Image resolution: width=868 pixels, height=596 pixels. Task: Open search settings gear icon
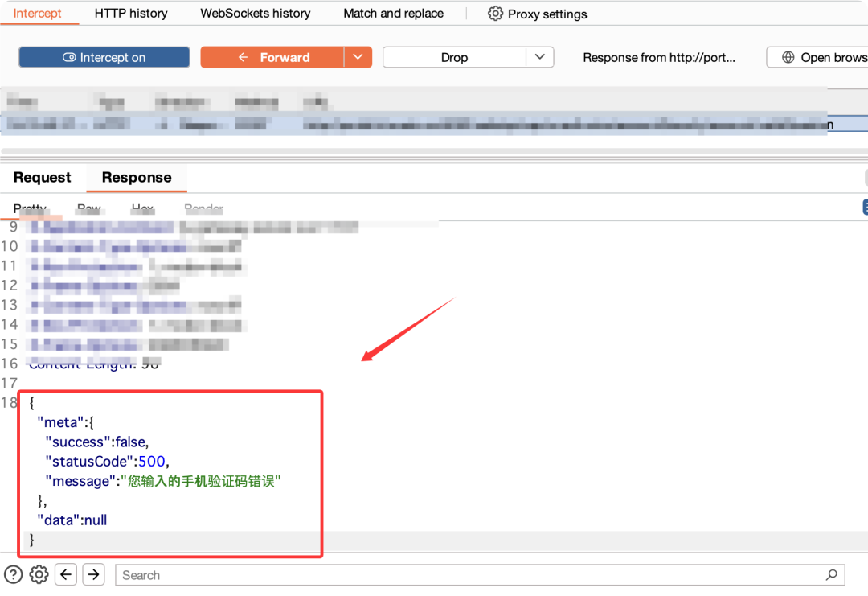(x=39, y=574)
